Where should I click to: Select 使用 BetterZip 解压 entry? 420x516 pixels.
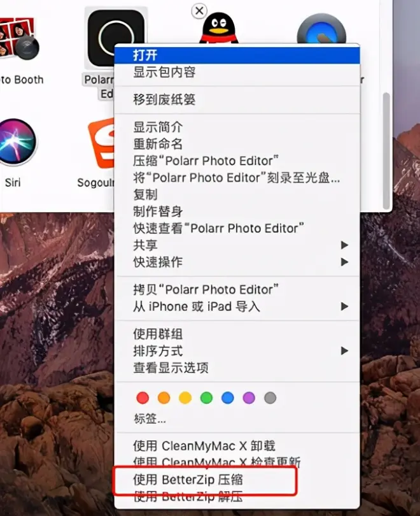click(x=237, y=497)
